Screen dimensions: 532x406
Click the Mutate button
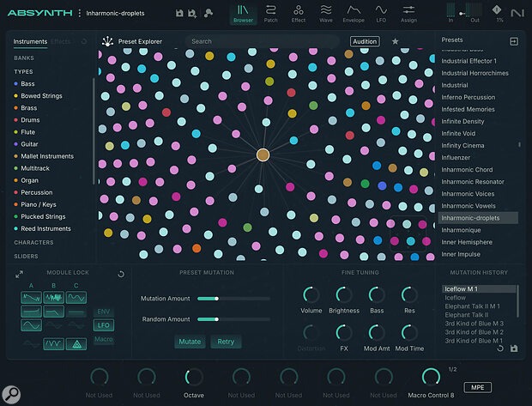pos(190,342)
